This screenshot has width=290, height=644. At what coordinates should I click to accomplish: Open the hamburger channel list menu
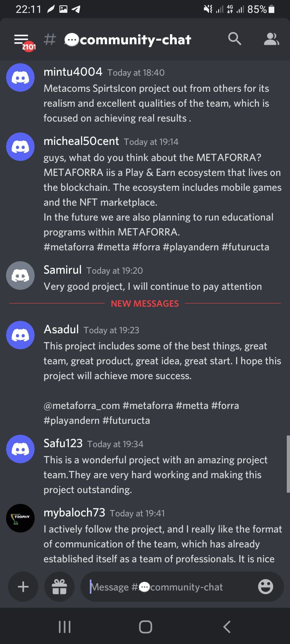(22, 39)
